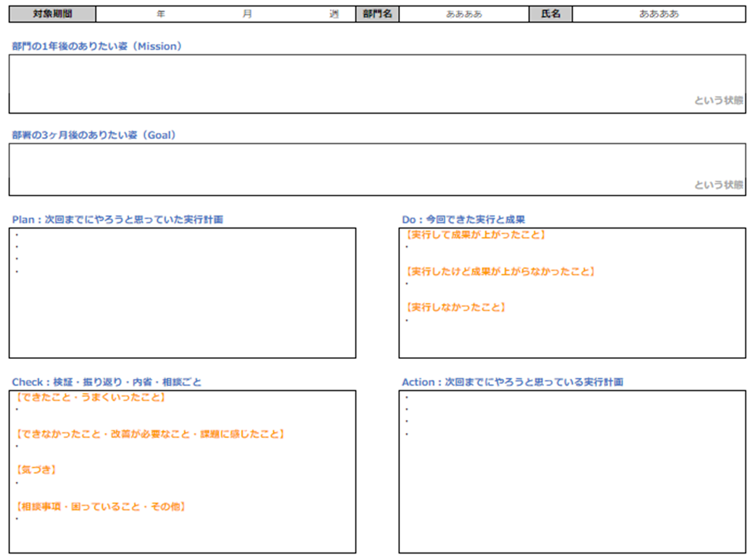Screen dimensions: 756x559
Task: Click the 【実行して成果が上がったこと】 subheading
Action: [475, 235]
